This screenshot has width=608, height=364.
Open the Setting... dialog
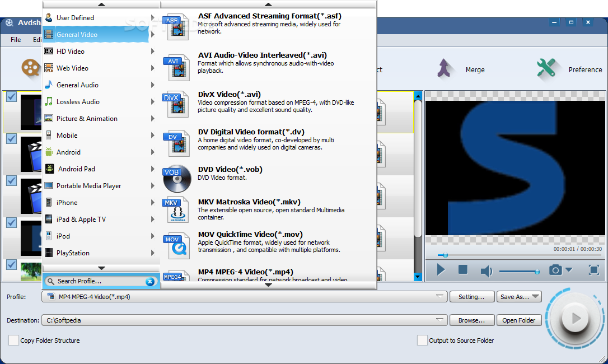click(x=471, y=296)
